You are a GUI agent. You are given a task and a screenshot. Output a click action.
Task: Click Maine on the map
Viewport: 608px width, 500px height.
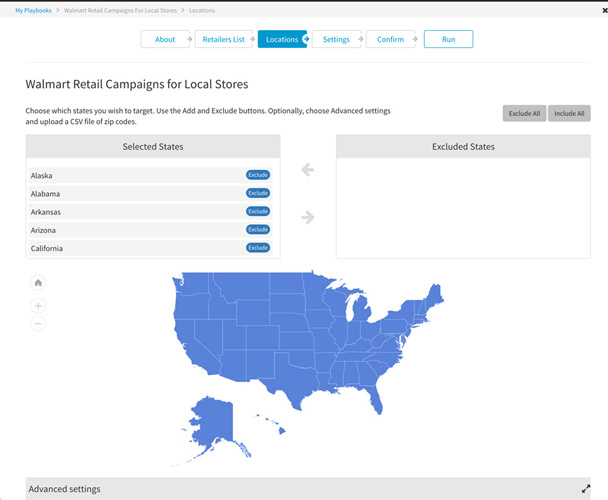435,295
